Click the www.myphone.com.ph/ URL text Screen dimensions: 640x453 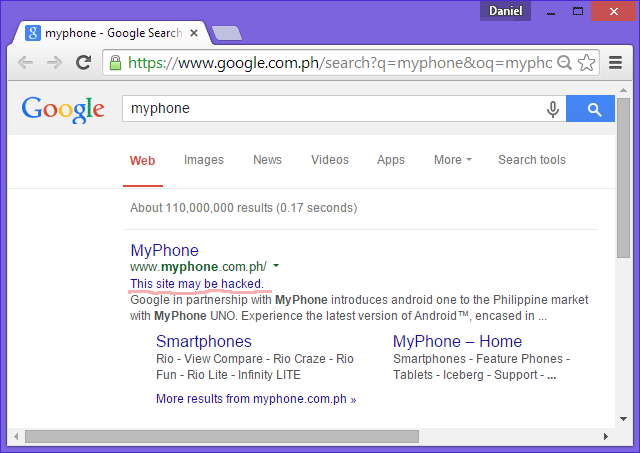(198, 267)
